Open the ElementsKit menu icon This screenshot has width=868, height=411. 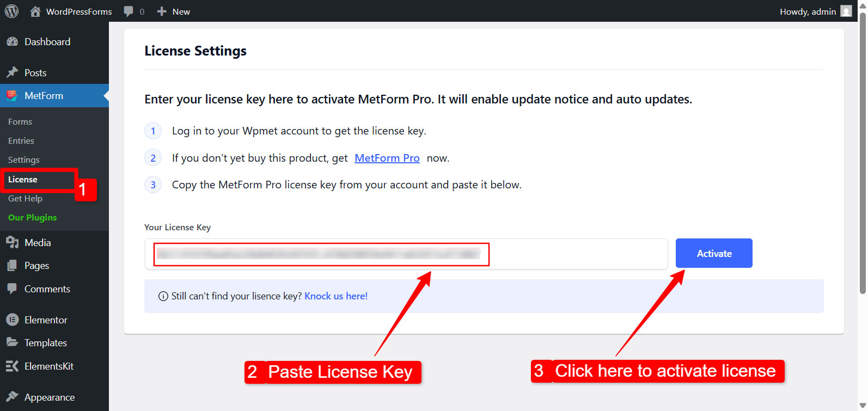click(x=12, y=366)
